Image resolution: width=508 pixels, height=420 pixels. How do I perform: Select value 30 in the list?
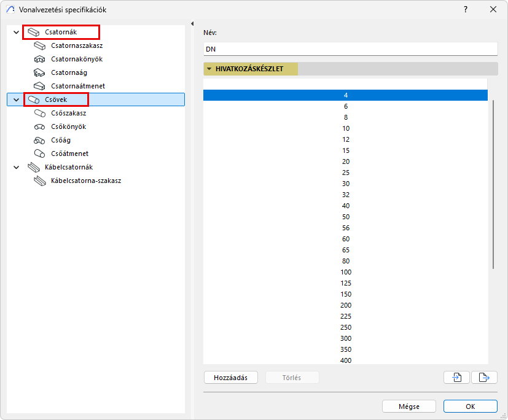345,184
